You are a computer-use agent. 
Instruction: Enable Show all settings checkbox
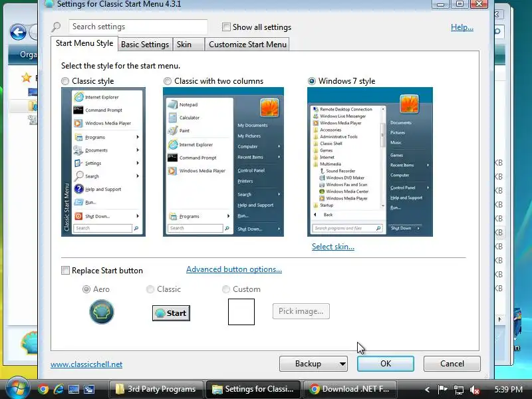coord(226,27)
